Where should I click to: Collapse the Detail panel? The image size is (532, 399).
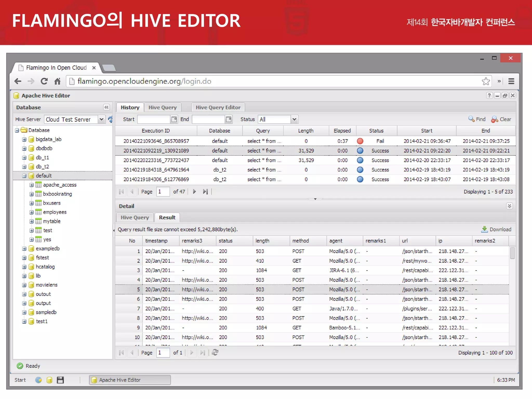pyautogui.click(x=509, y=206)
